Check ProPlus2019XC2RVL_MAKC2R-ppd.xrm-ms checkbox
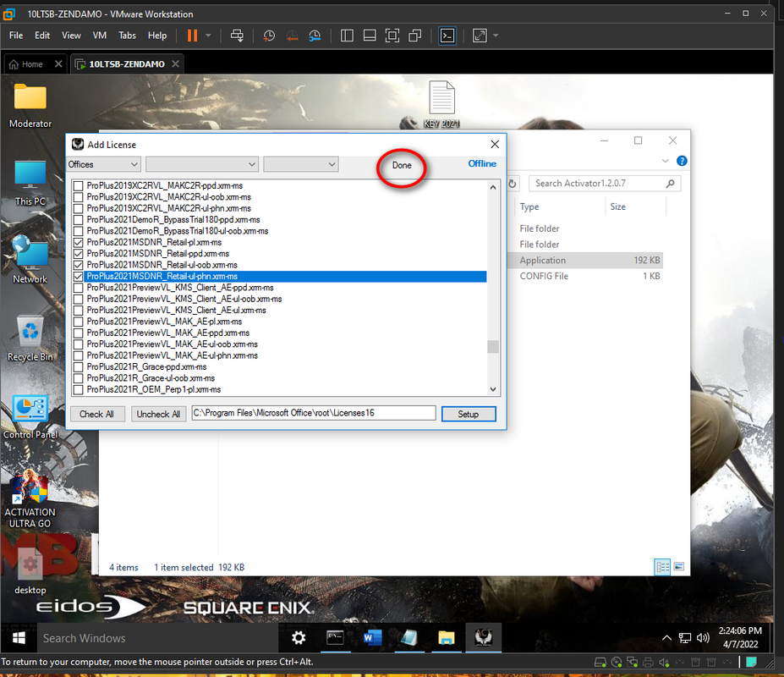 79,185
